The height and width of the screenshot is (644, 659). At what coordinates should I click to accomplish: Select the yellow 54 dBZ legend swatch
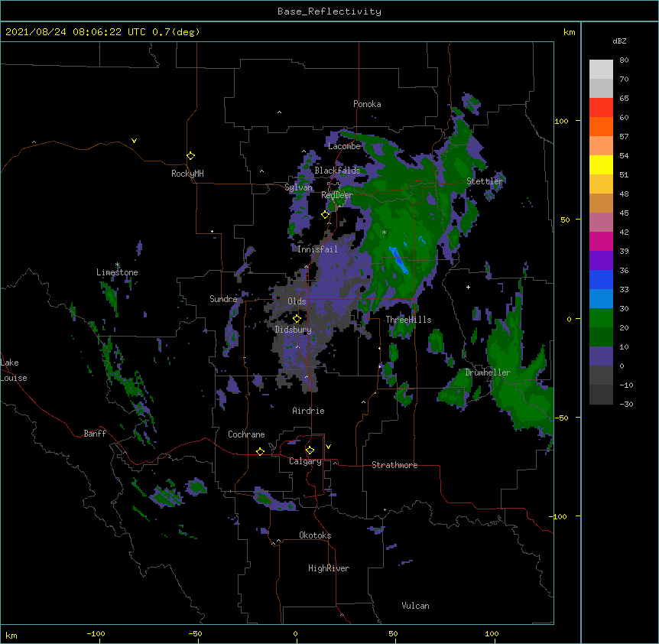[601, 164]
